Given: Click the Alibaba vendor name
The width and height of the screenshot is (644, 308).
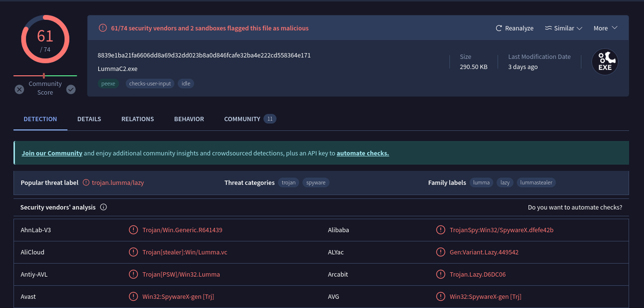Looking at the screenshot, I should [x=339, y=230].
